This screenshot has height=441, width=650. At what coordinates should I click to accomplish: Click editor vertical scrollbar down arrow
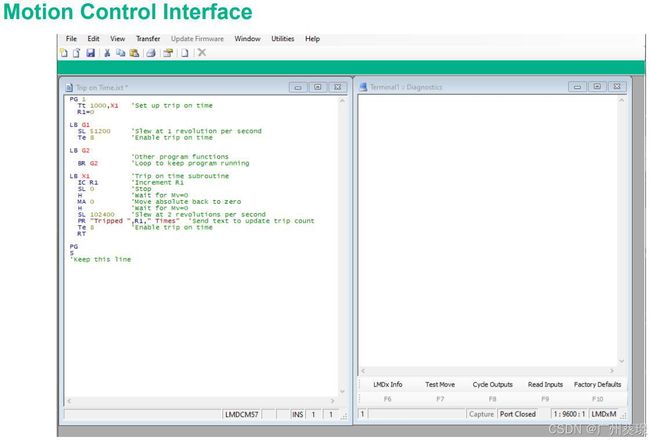tap(342, 391)
